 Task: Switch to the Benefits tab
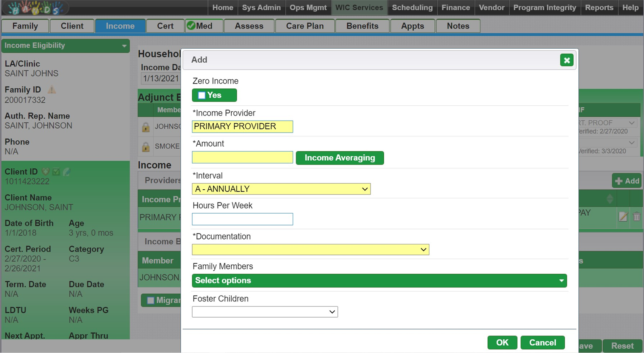[362, 26]
